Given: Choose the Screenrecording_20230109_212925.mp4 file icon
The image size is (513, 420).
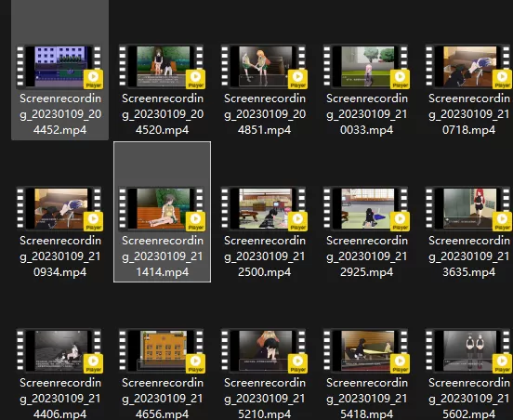Looking at the screenshot, I should point(366,209).
